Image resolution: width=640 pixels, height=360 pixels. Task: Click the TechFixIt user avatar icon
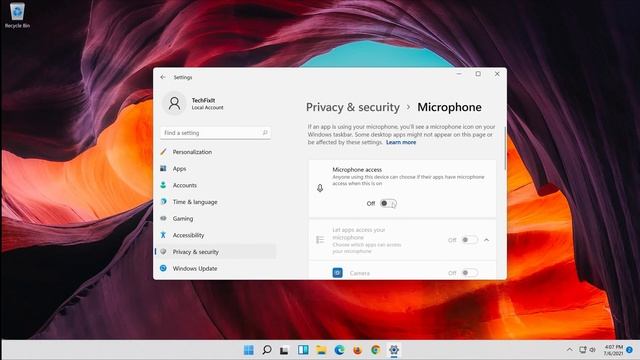174,103
